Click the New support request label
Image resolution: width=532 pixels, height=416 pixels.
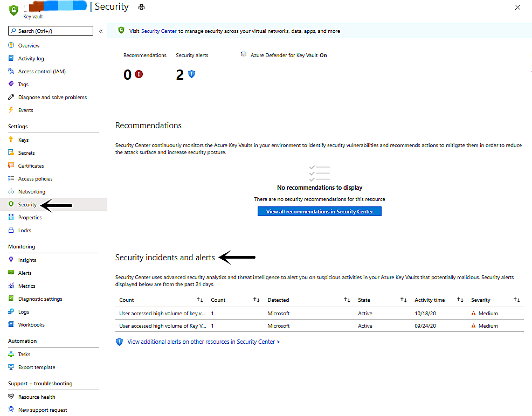[43, 410]
